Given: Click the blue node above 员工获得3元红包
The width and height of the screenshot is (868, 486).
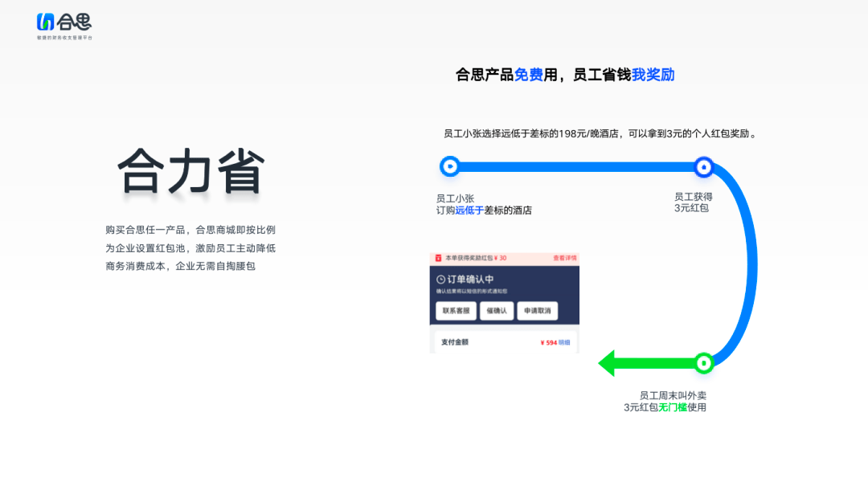Looking at the screenshot, I should 704,166.
